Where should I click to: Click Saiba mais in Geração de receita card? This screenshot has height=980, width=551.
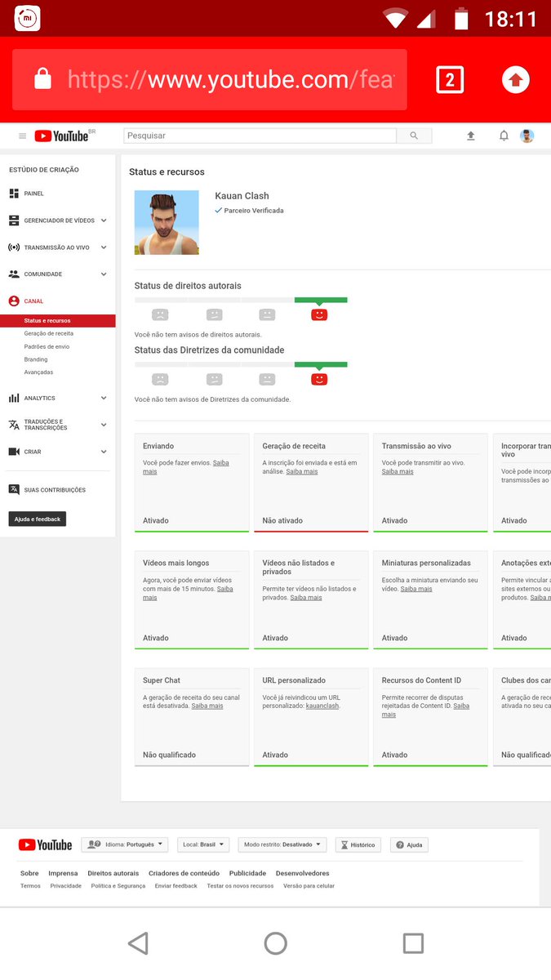click(x=302, y=471)
